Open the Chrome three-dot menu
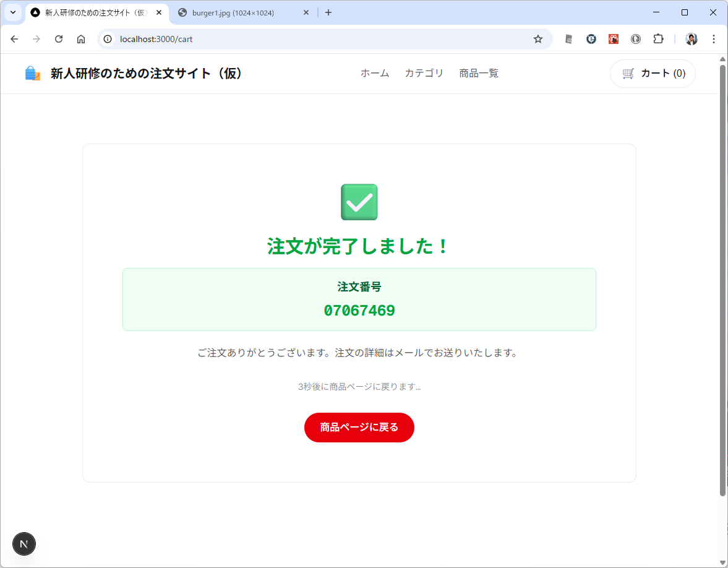The height and width of the screenshot is (568, 728). [714, 39]
